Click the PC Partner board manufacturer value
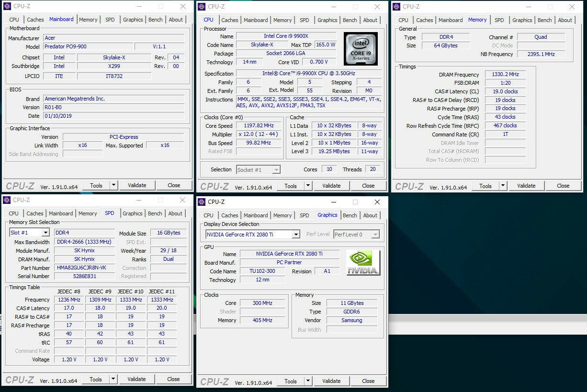 (289, 262)
